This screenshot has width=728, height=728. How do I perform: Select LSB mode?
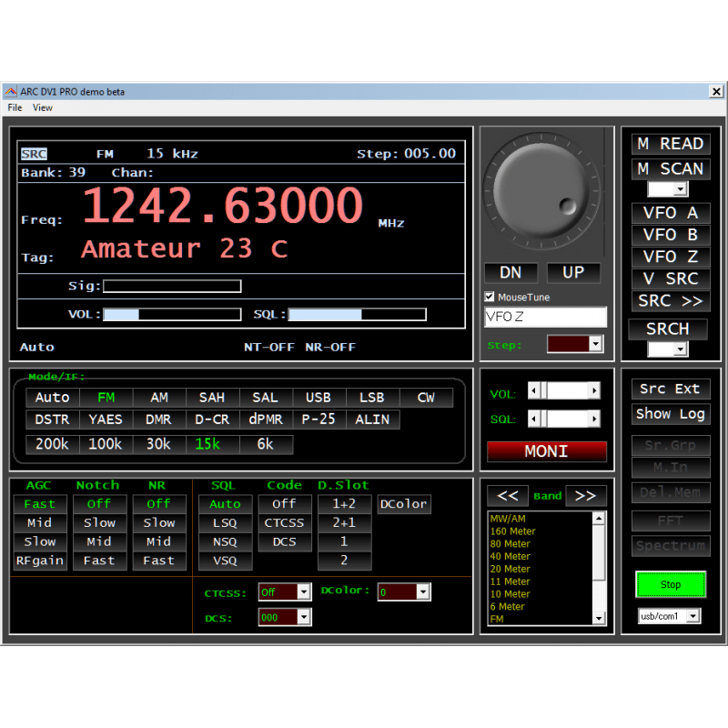tap(372, 398)
